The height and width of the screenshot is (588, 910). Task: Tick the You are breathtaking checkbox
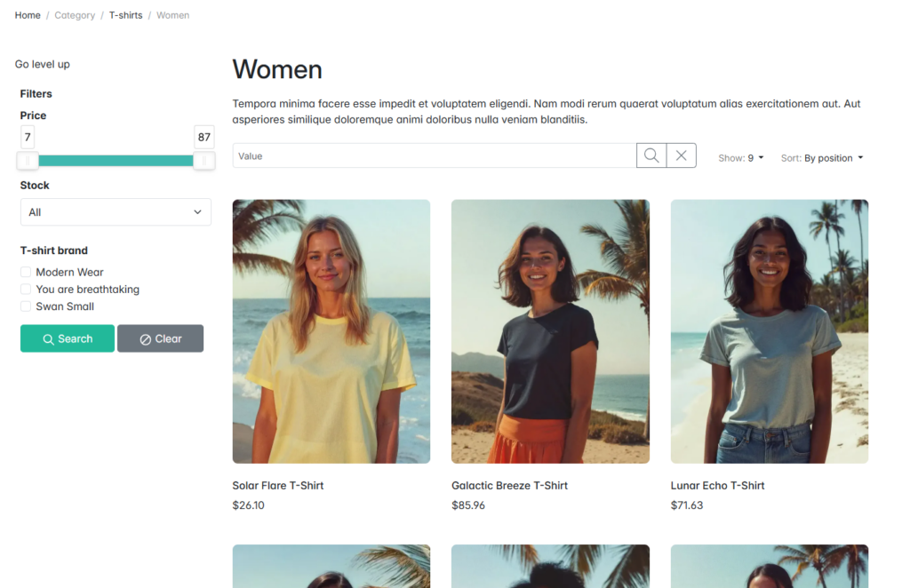tap(26, 290)
